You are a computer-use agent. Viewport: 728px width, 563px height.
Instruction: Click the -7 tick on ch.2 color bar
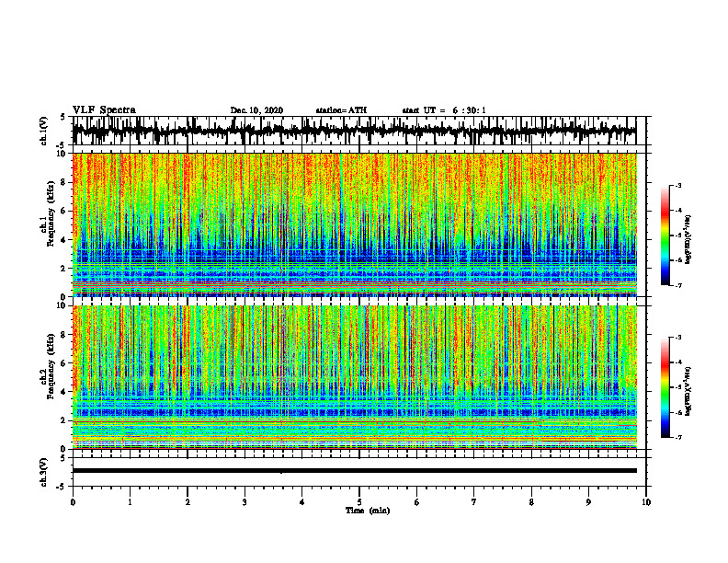677,437
